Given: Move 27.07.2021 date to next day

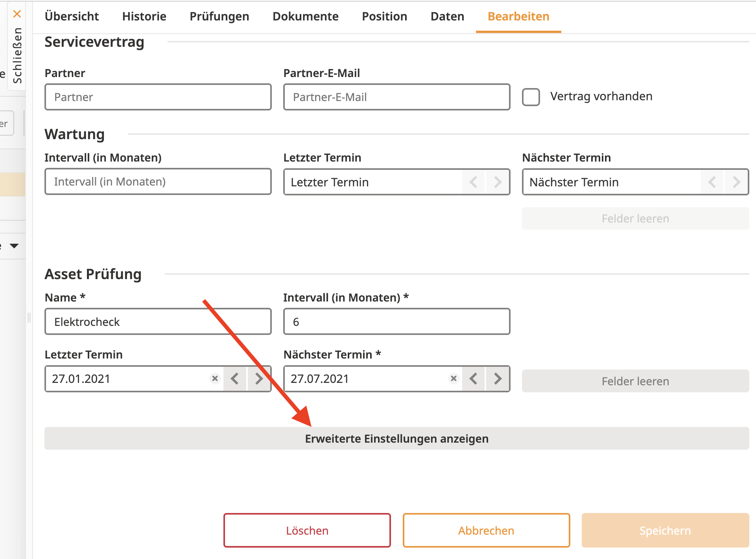Looking at the screenshot, I should tap(498, 379).
